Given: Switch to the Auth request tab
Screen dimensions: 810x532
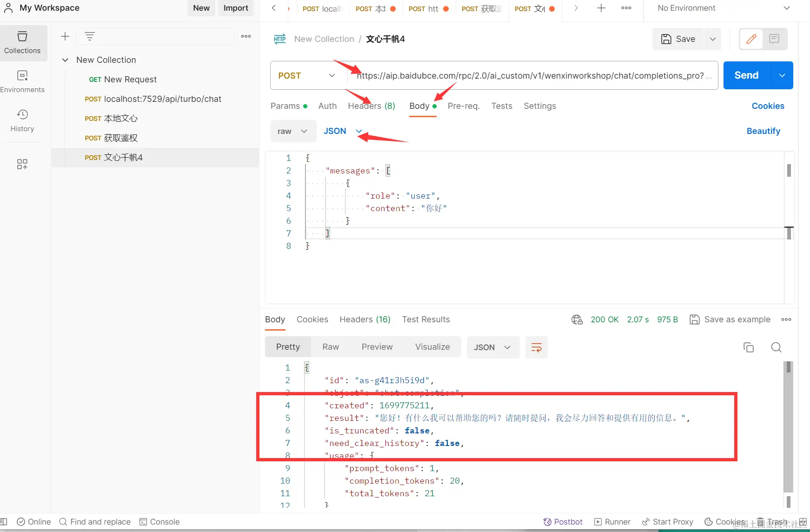Looking at the screenshot, I should click(327, 106).
